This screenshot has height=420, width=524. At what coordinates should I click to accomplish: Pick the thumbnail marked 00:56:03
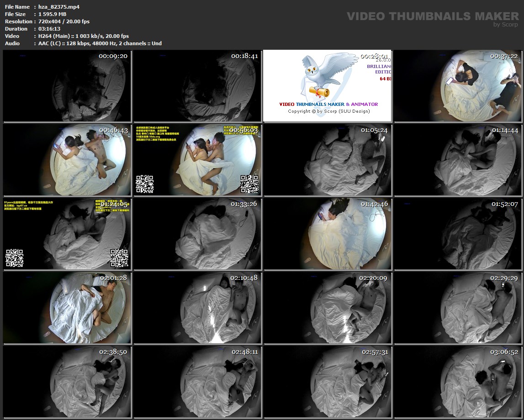pos(197,160)
